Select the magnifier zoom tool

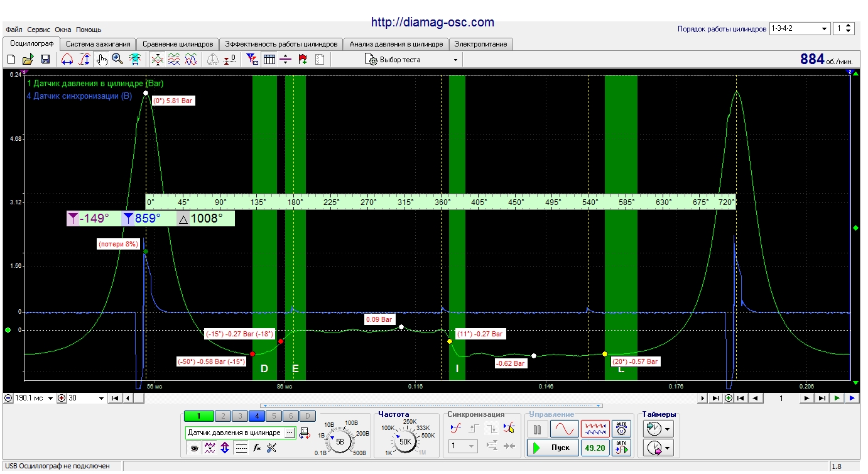pos(117,60)
